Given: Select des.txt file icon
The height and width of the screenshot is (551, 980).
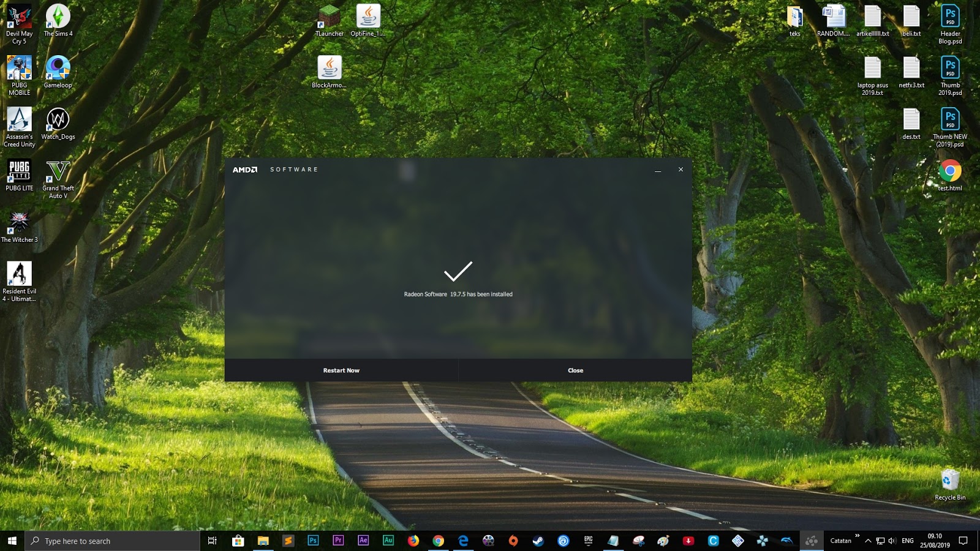Looking at the screenshot, I should point(911,124).
